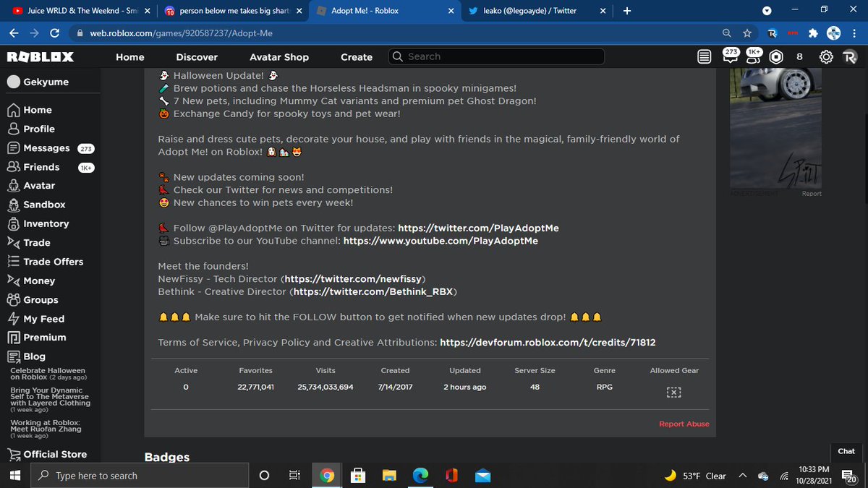
Task: Open Friends icon with 1K+ badge
Action: (754, 57)
